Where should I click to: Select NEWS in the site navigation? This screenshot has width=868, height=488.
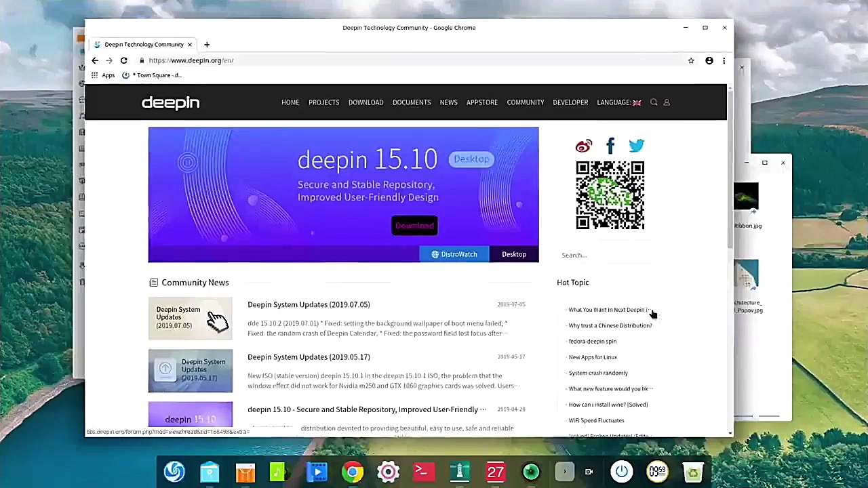click(448, 102)
